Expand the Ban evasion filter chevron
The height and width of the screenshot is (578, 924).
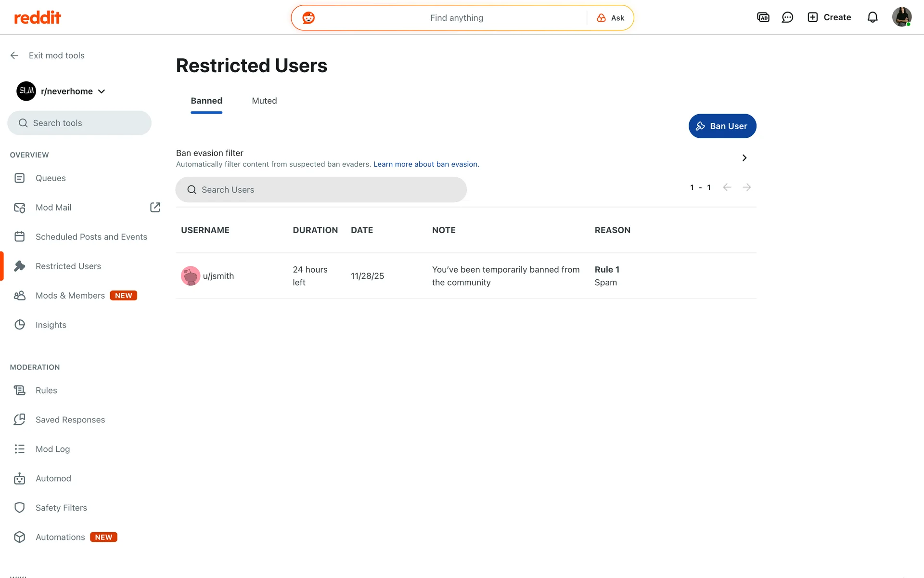[x=744, y=158]
